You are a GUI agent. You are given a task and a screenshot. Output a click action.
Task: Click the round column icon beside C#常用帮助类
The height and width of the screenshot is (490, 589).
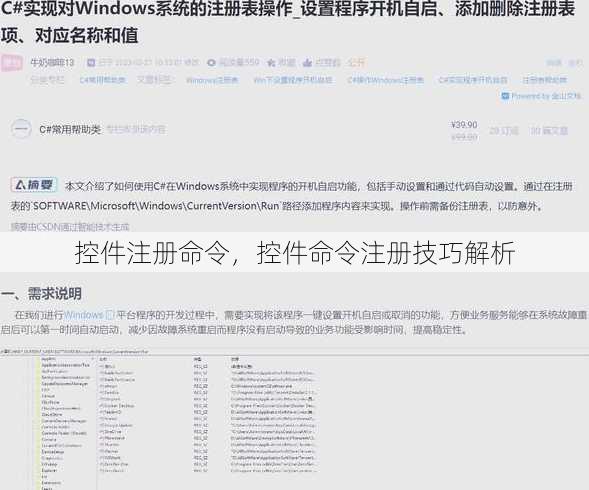[x=21, y=129]
